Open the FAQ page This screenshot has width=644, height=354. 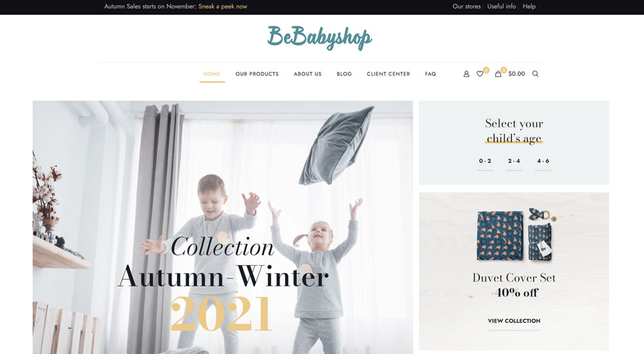[x=430, y=74]
